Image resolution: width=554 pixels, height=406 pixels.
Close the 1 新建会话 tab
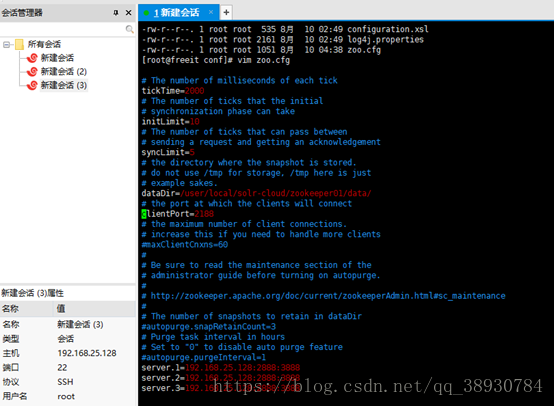(211, 12)
